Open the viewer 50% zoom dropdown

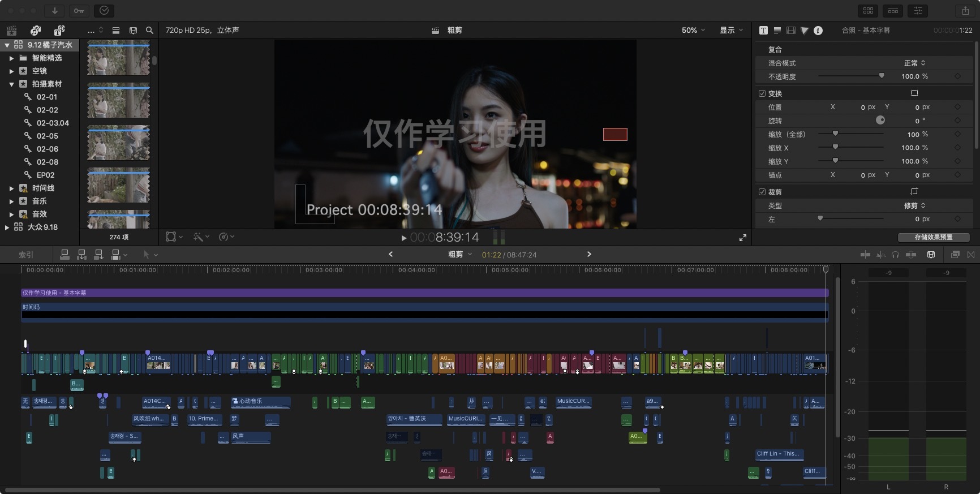click(693, 31)
